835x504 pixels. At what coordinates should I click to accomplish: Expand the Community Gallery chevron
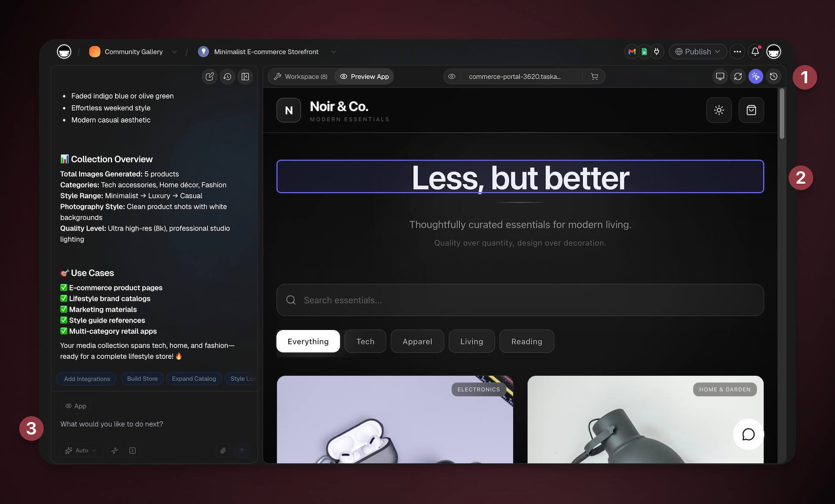(174, 52)
